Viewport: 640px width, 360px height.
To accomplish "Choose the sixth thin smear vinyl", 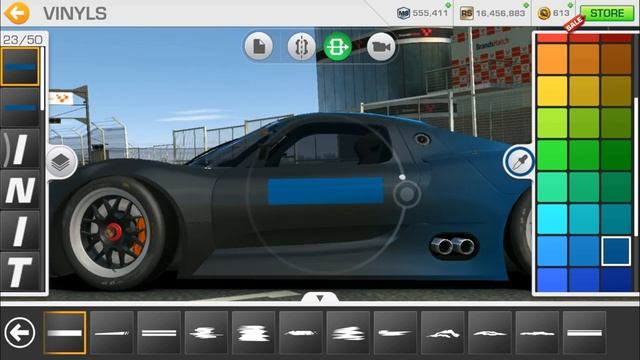I will 301,333.
